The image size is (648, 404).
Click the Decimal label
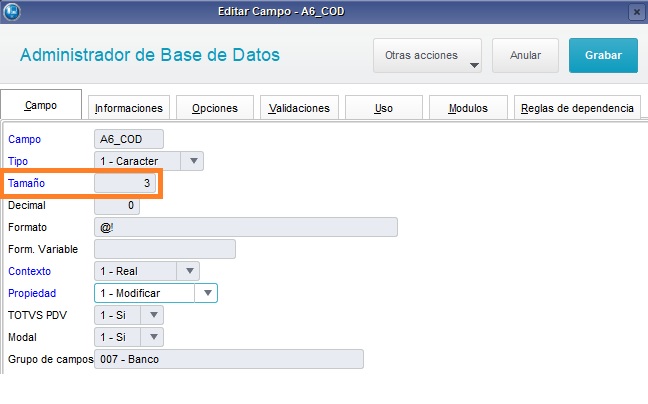coord(27,205)
